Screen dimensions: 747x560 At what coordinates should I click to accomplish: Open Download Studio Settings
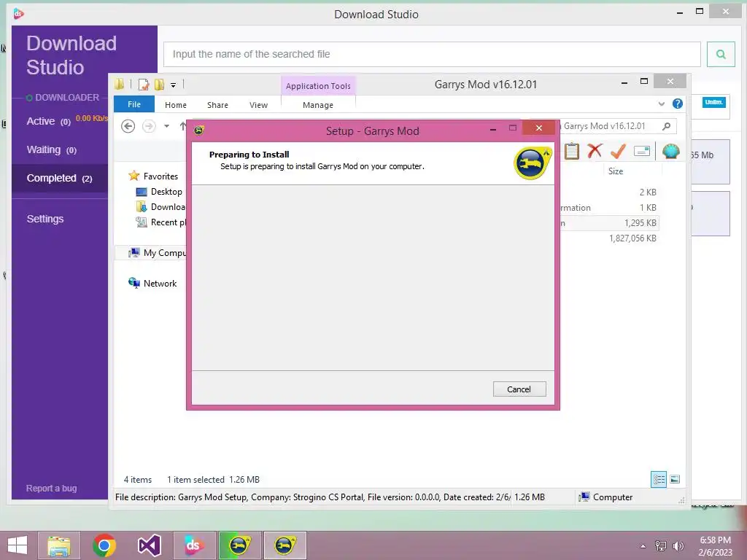(x=45, y=219)
